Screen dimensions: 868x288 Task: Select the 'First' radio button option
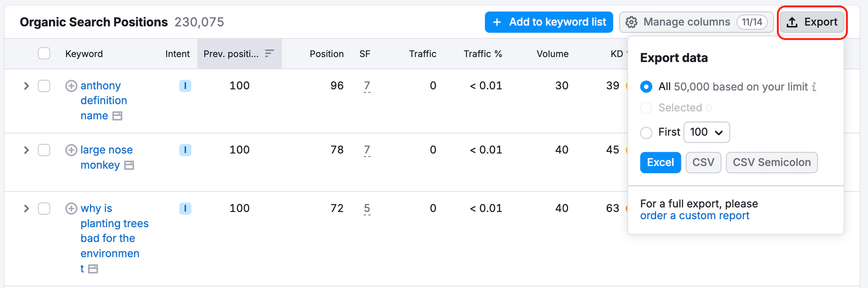tap(646, 132)
